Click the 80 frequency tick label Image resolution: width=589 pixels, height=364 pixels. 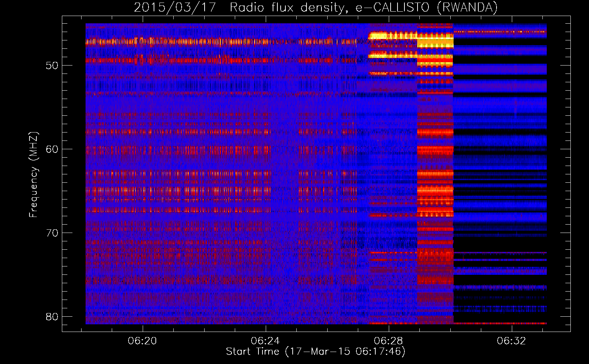click(x=52, y=317)
